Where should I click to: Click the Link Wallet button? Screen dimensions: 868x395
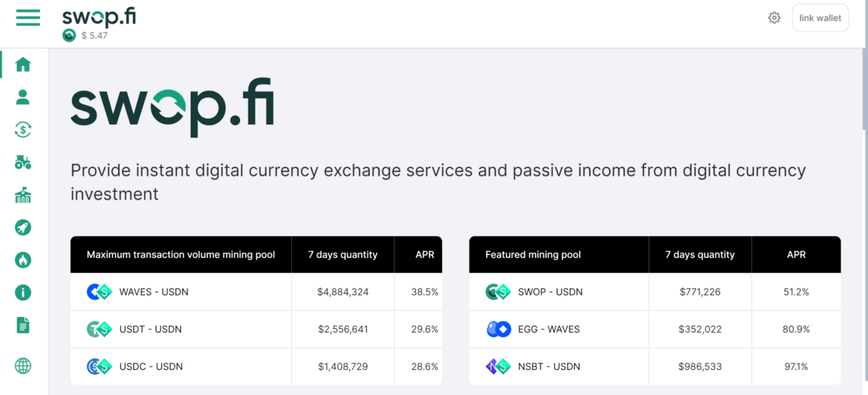point(821,18)
